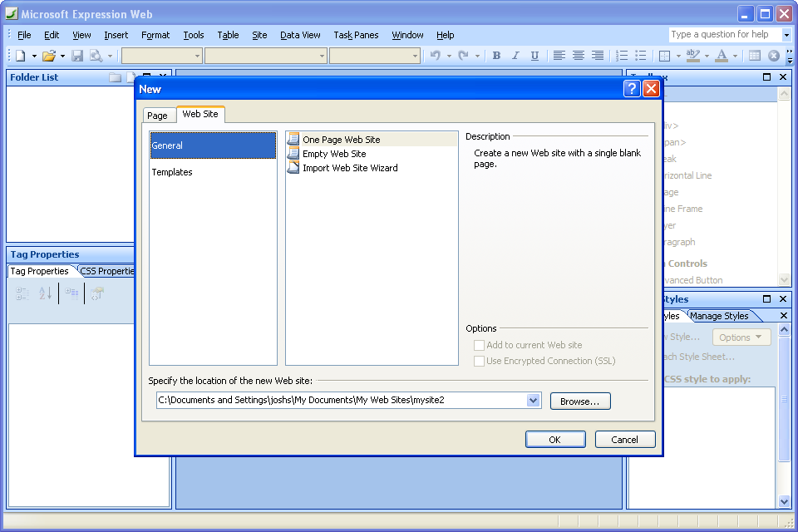Apply Align Text Left
798x532 pixels.
coord(559,56)
